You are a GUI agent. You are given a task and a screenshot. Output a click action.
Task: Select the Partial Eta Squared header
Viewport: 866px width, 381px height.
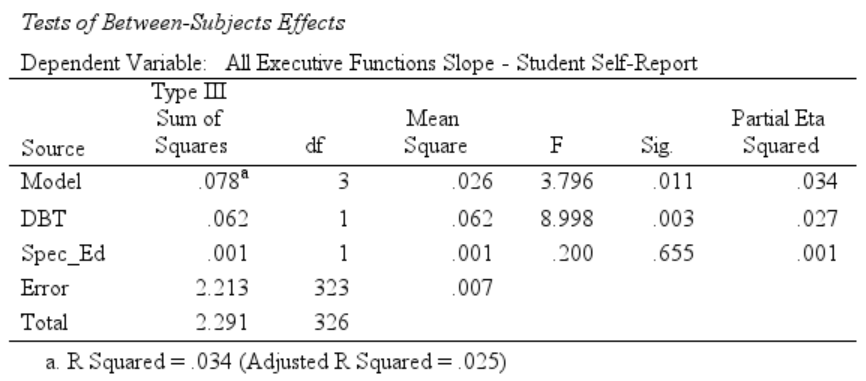779,132
